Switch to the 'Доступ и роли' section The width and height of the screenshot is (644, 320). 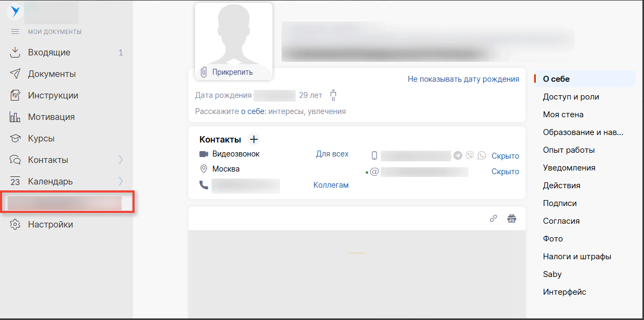[x=571, y=97]
